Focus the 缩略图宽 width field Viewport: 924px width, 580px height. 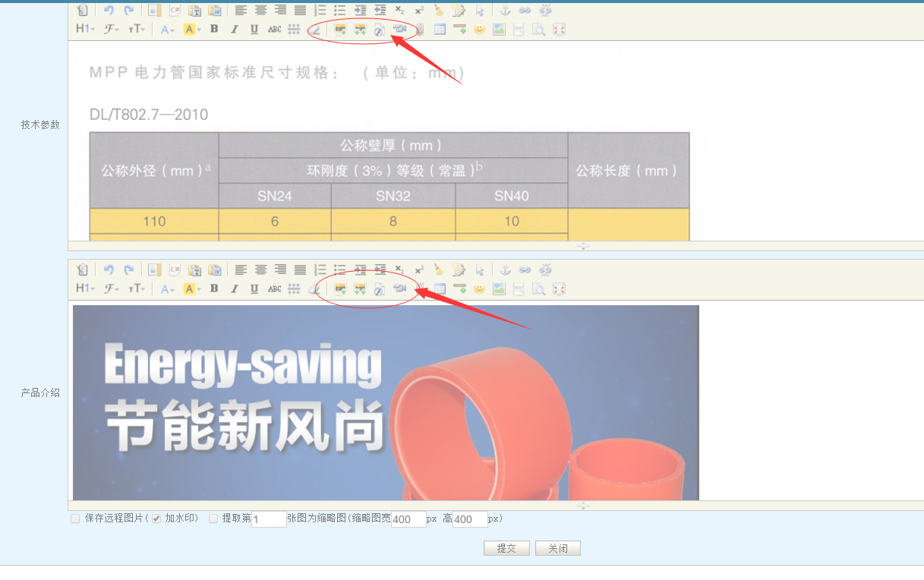point(408,519)
